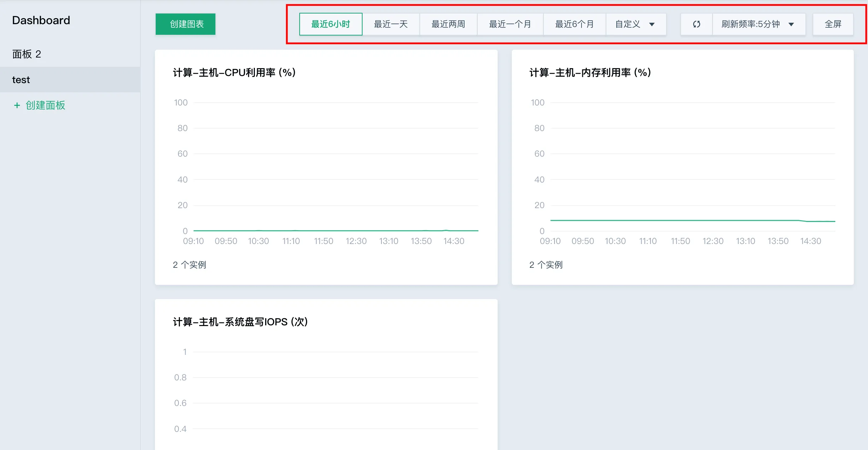This screenshot has height=450, width=868.
Task: Expand the 自定义 dropdown arrow
Action: click(x=652, y=25)
